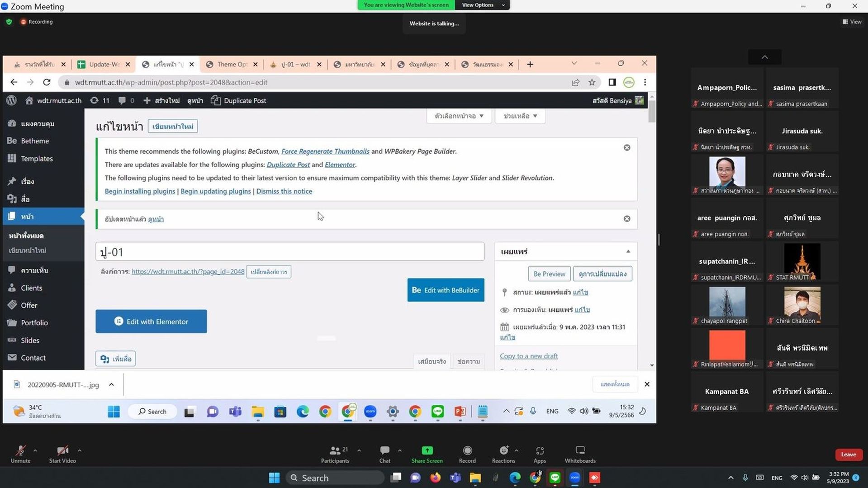Open Reactions in Zoom toolbar
This screenshot has height=488, width=868.
tap(503, 454)
